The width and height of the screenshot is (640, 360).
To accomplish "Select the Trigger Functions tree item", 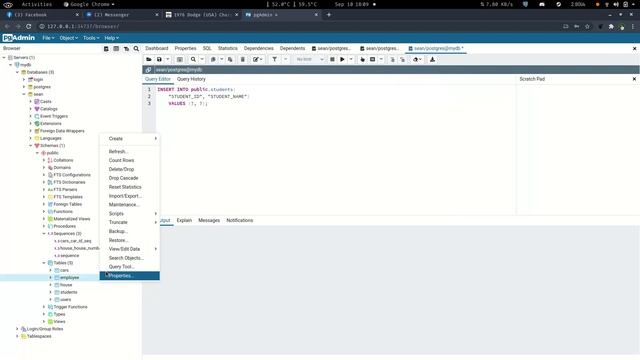I will coord(71,307).
